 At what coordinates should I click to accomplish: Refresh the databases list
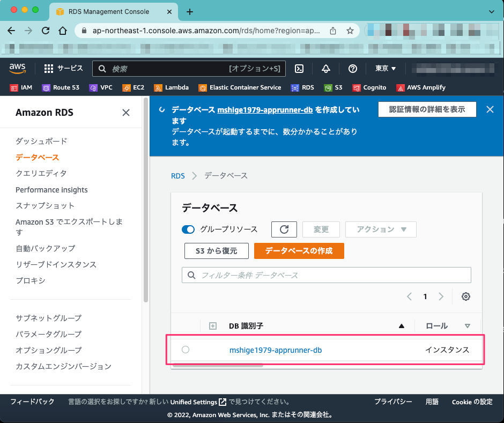tap(284, 229)
